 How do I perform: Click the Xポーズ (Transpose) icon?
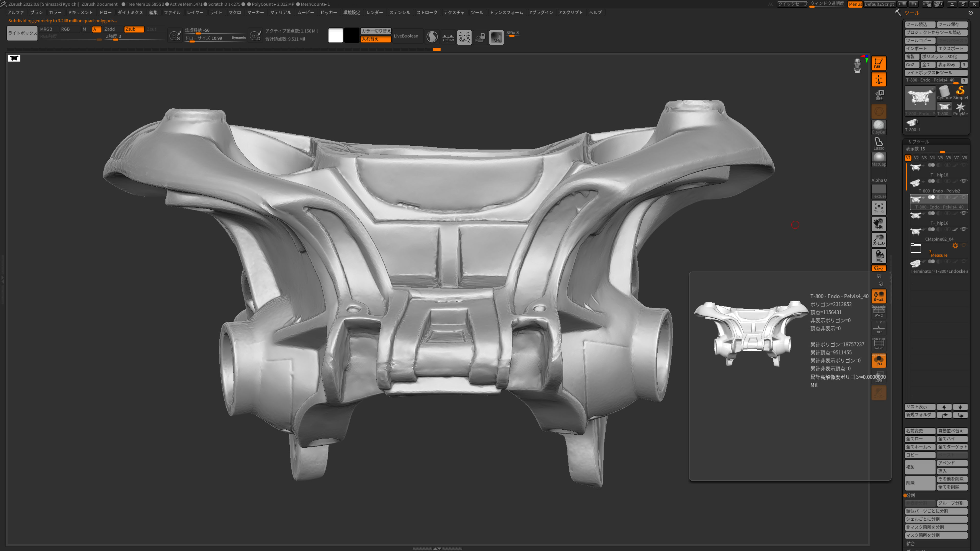point(464,37)
